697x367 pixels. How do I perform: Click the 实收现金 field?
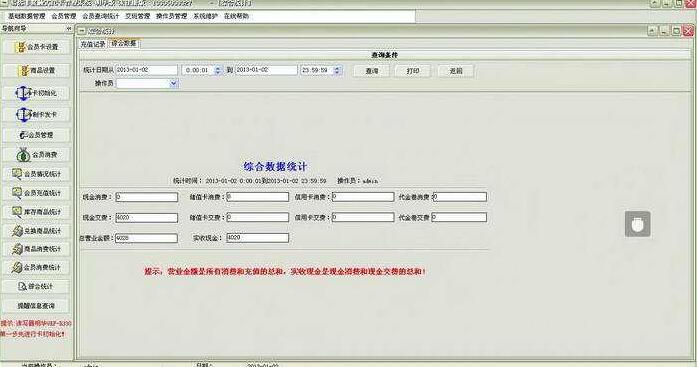click(257, 238)
